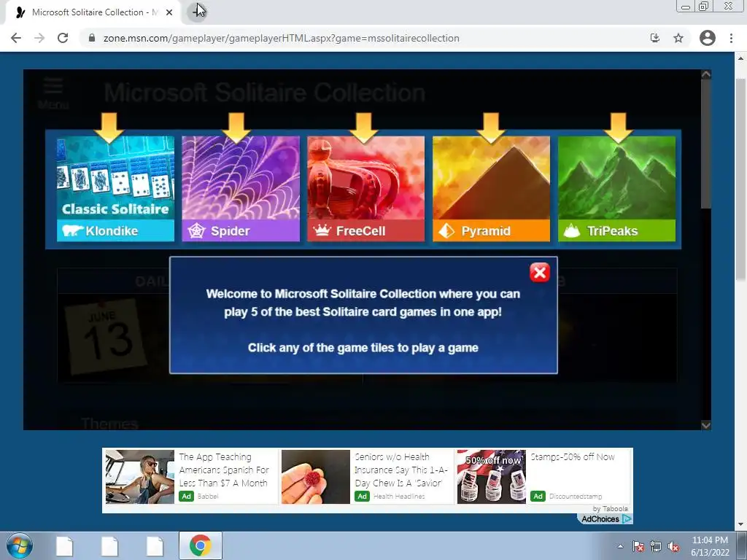Click game frame scrollbar up arrow

pyautogui.click(x=706, y=74)
